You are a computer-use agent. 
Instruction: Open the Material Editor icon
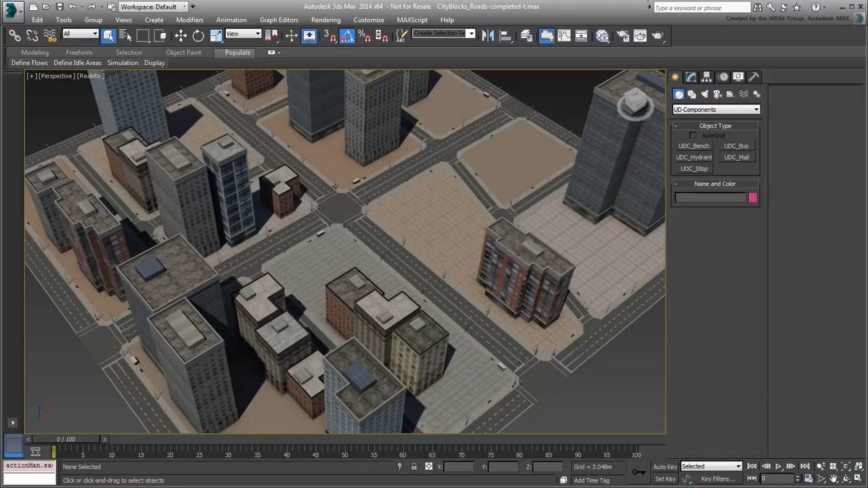point(602,36)
